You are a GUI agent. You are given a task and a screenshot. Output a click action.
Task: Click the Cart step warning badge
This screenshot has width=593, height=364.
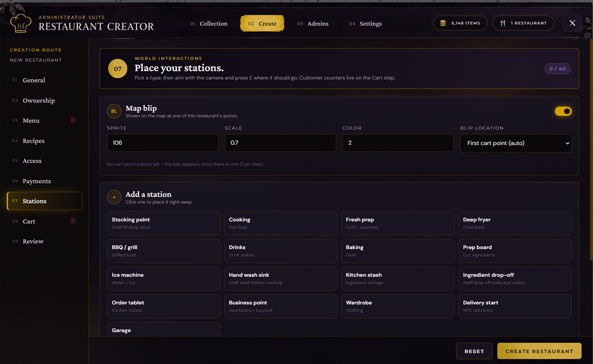(x=73, y=221)
